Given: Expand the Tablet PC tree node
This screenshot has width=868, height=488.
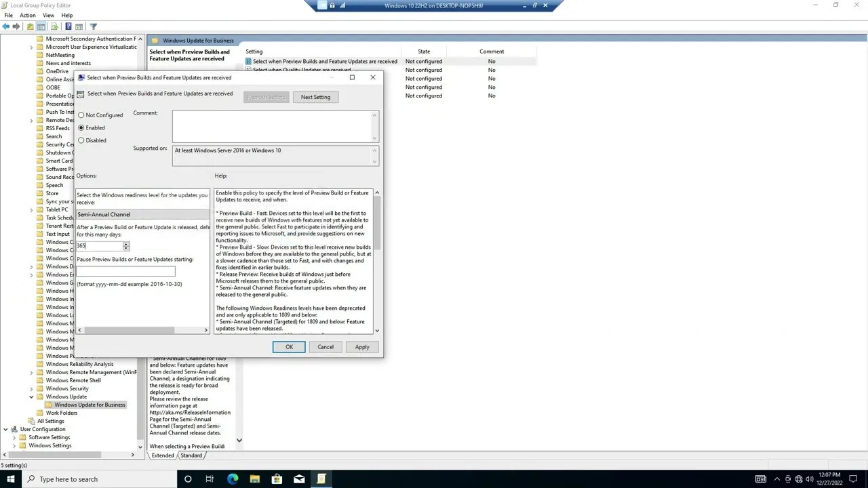Looking at the screenshot, I should (x=32, y=209).
